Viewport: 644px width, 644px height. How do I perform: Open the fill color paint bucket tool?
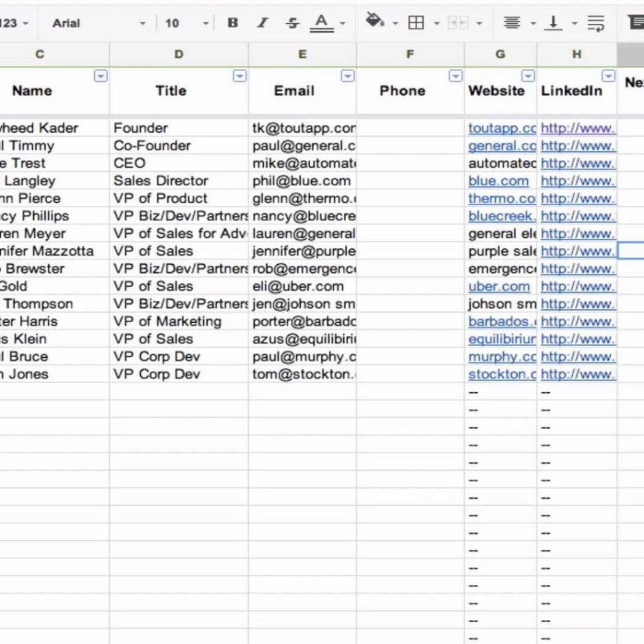[375, 22]
